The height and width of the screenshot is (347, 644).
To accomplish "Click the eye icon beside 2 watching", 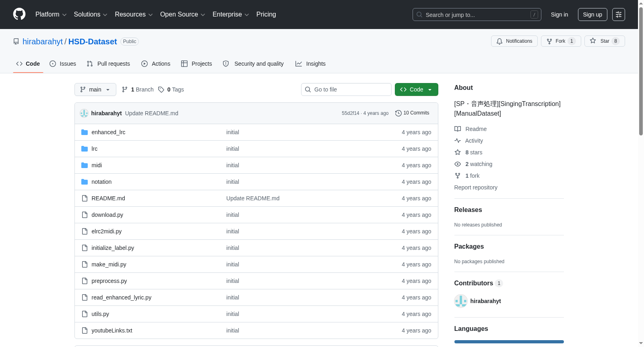I will click(x=458, y=164).
